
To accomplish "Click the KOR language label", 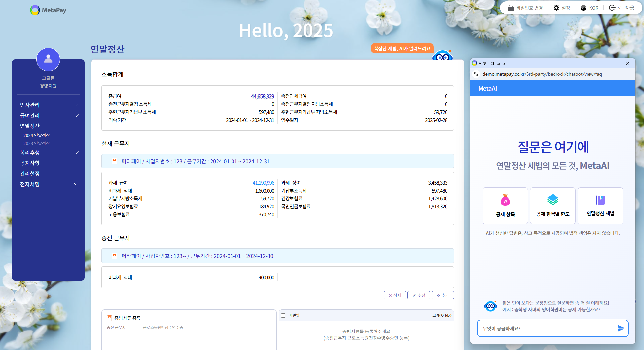I will pyautogui.click(x=594, y=8).
